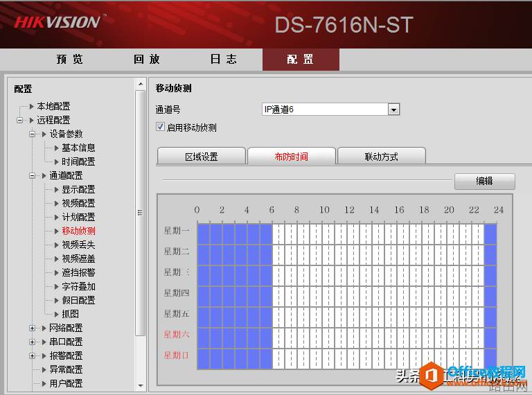Click the arrow icon beside 计划配置
The image size is (532, 395).
(57, 217)
